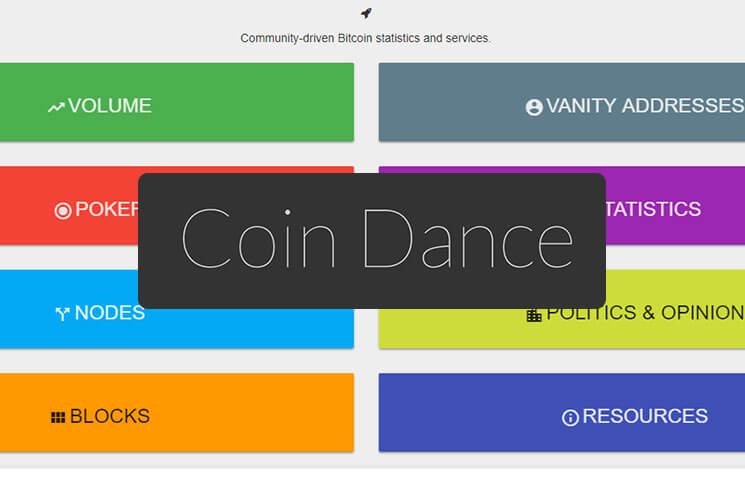Click the trending-up arrow icon beside VOLUME
The image size is (745, 481).
pos(56,107)
